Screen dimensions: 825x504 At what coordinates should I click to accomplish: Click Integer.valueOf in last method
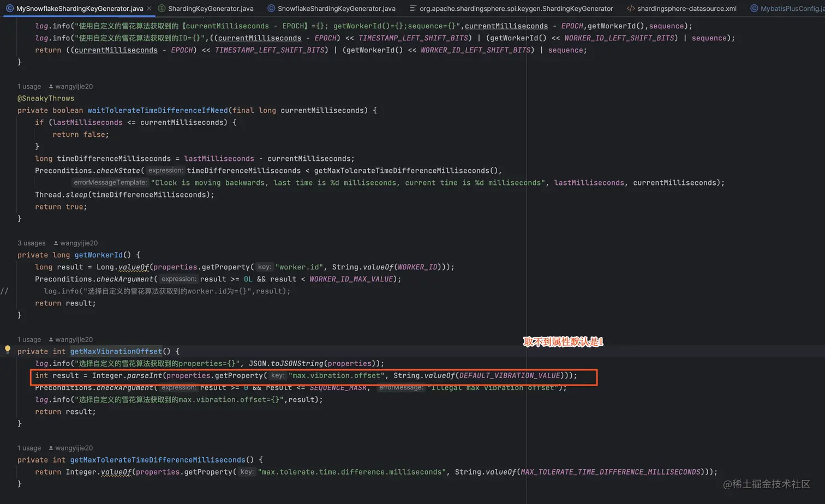99,472
